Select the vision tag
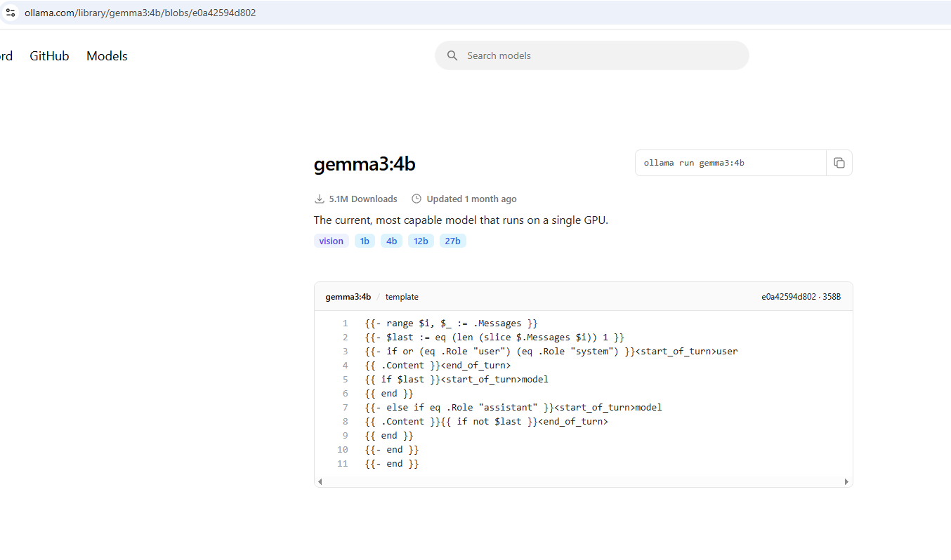The height and width of the screenshot is (560, 951). [332, 241]
